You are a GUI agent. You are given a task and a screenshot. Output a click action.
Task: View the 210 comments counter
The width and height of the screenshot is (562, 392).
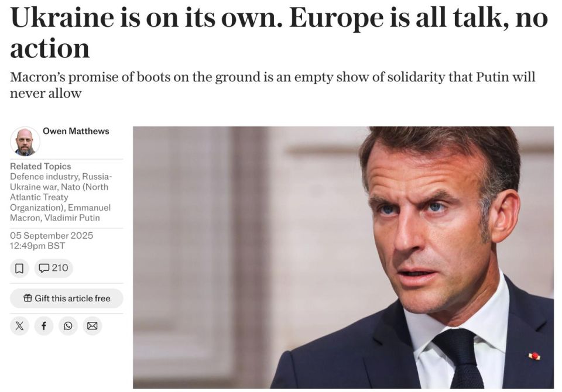(53, 268)
